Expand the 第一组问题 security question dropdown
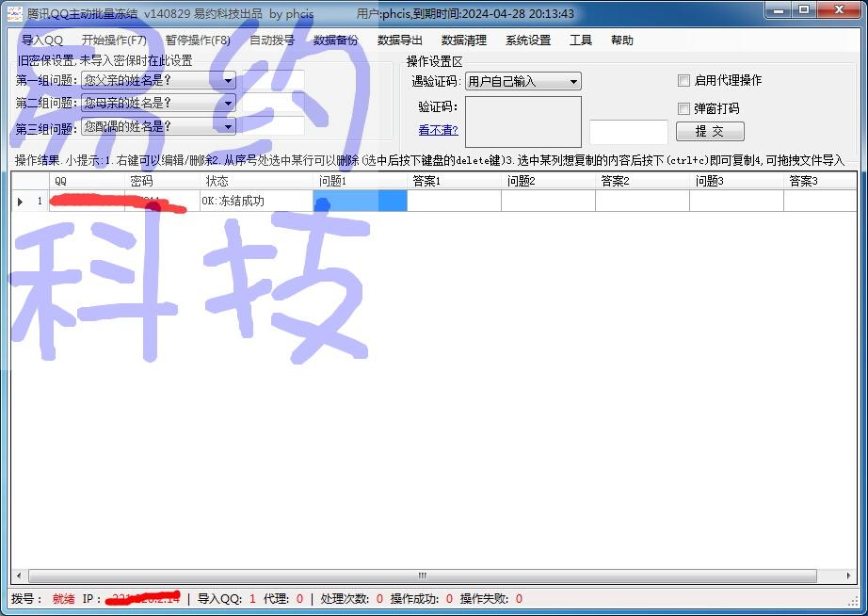This screenshot has height=616, width=868. point(228,81)
